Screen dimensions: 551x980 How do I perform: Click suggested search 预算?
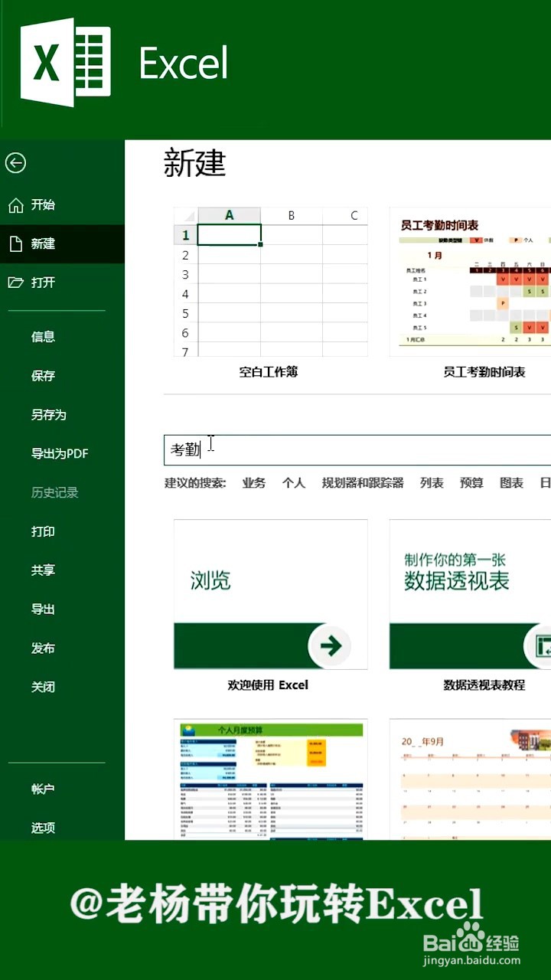click(471, 483)
